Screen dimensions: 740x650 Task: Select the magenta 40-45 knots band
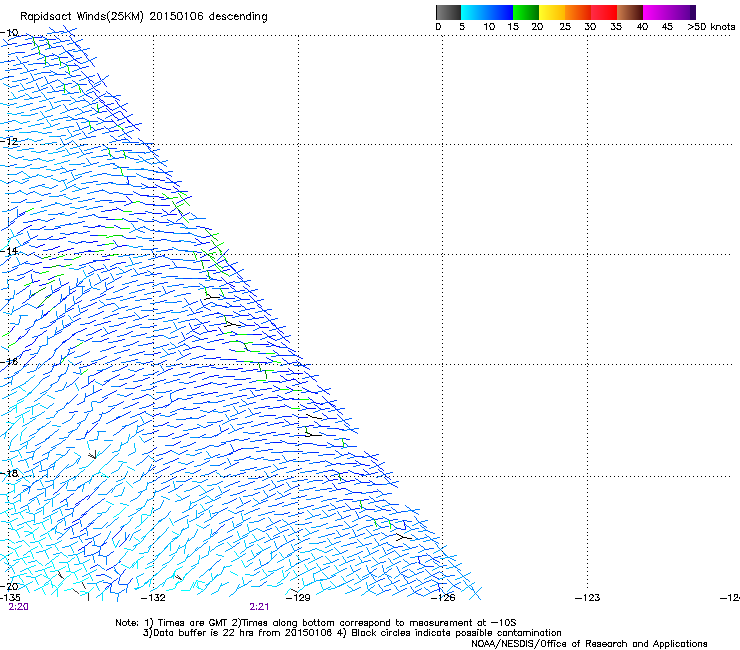click(656, 12)
